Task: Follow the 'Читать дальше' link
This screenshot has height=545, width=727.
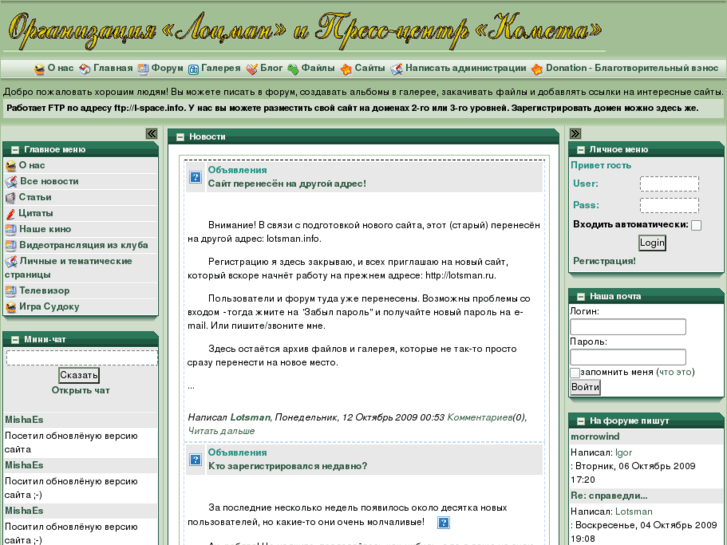Action: click(x=221, y=431)
